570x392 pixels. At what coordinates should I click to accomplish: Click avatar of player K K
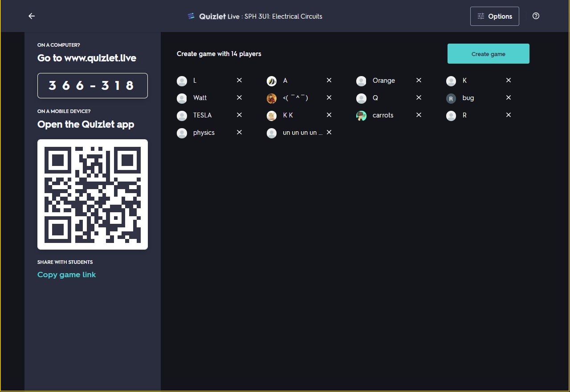272,116
